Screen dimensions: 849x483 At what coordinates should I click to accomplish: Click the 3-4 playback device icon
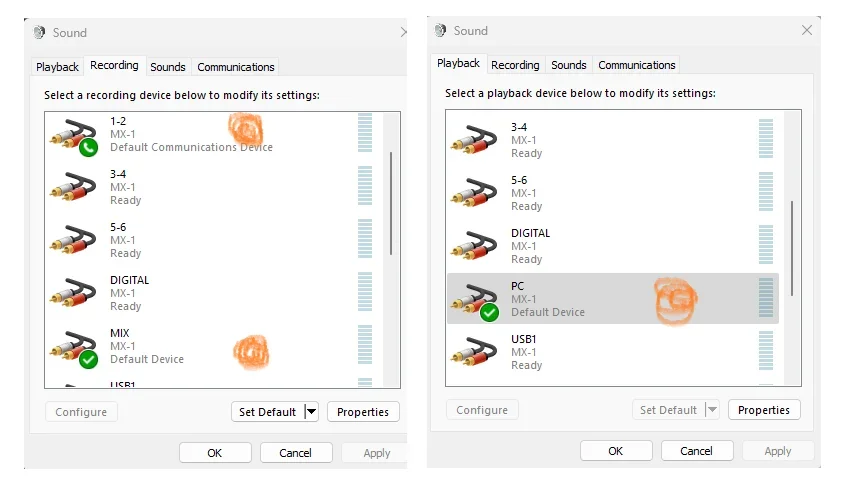(x=474, y=140)
